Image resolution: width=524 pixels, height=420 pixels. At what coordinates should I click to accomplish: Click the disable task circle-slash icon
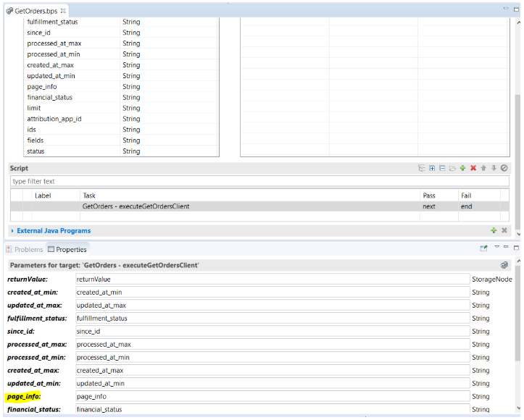pyautogui.click(x=504, y=168)
